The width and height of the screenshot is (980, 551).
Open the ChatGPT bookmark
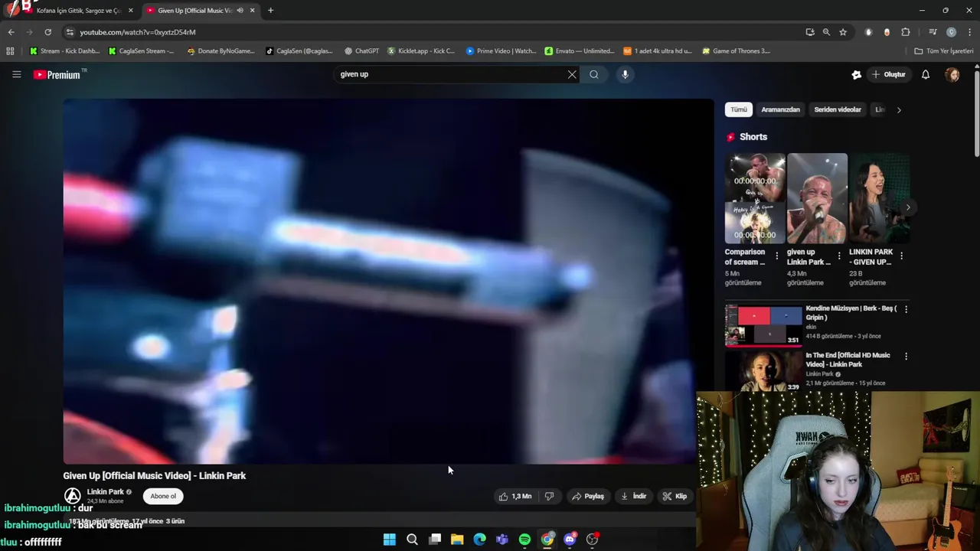pos(361,51)
